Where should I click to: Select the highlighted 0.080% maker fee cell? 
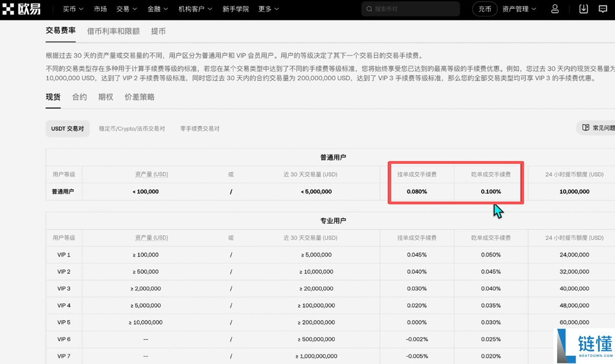pyautogui.click(x=417, y=191)
